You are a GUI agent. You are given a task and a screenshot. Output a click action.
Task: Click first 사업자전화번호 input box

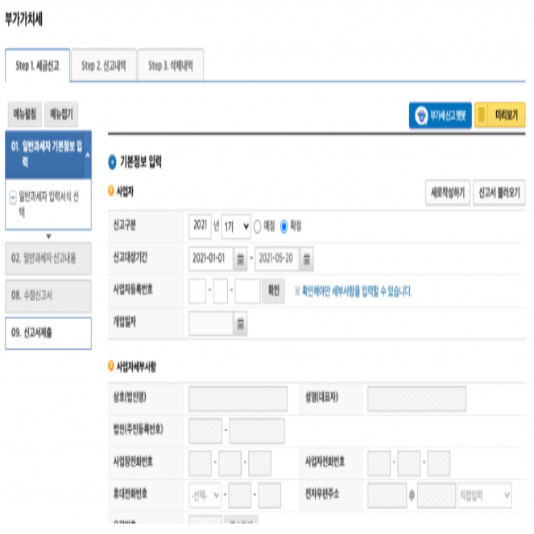coord(379,463)
